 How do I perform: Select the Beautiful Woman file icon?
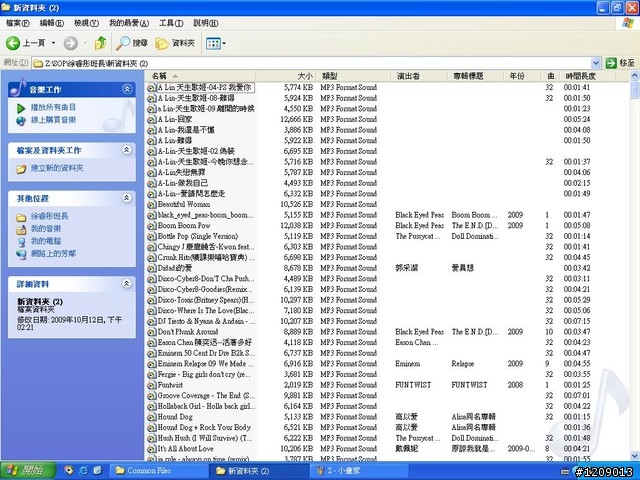tap(152, 204)
